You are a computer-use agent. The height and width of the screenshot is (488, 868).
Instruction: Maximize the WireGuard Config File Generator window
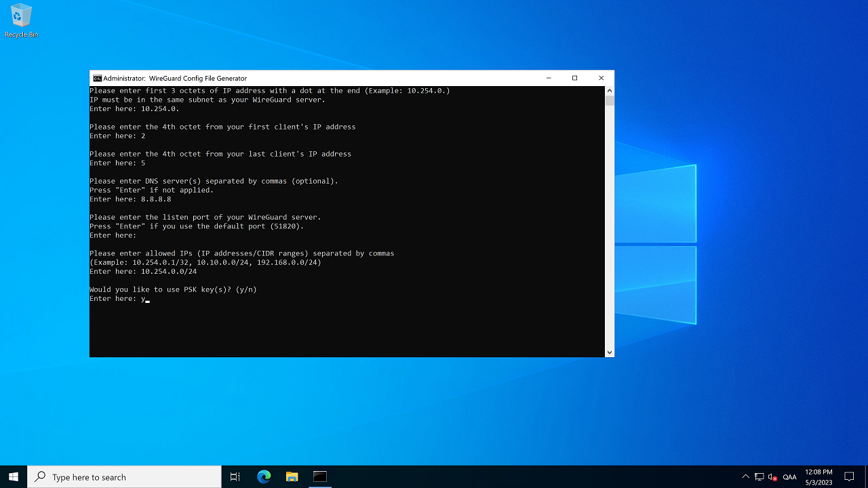(574, 78)
